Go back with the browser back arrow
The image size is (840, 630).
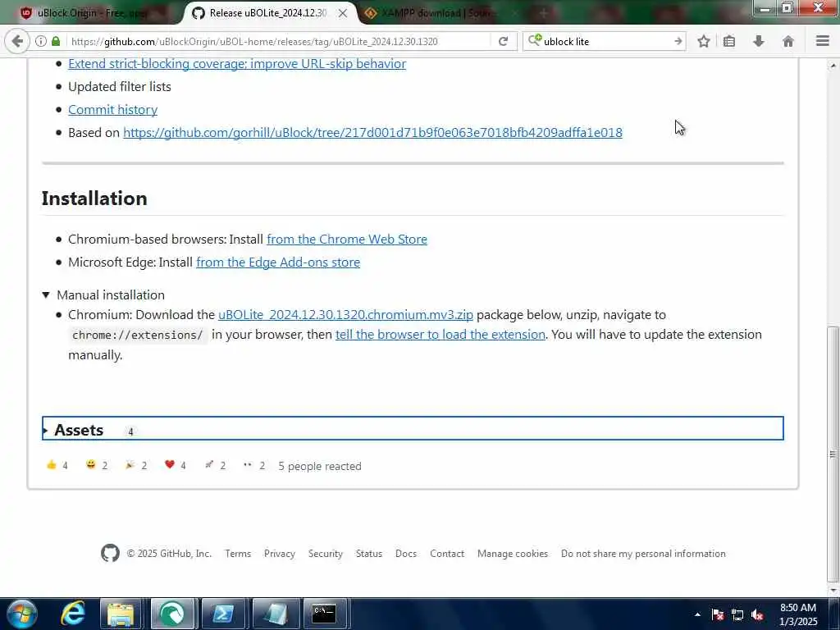pyautogui.click(x=16, y=41)
